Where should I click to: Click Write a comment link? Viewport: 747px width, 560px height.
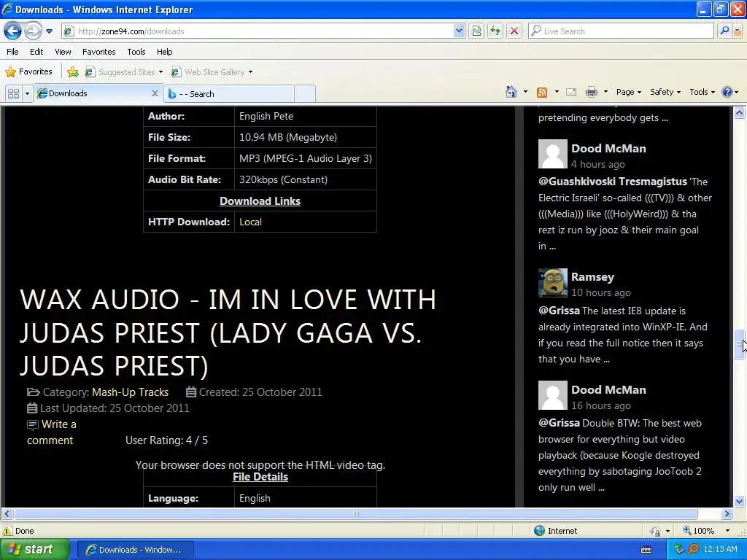52,432
